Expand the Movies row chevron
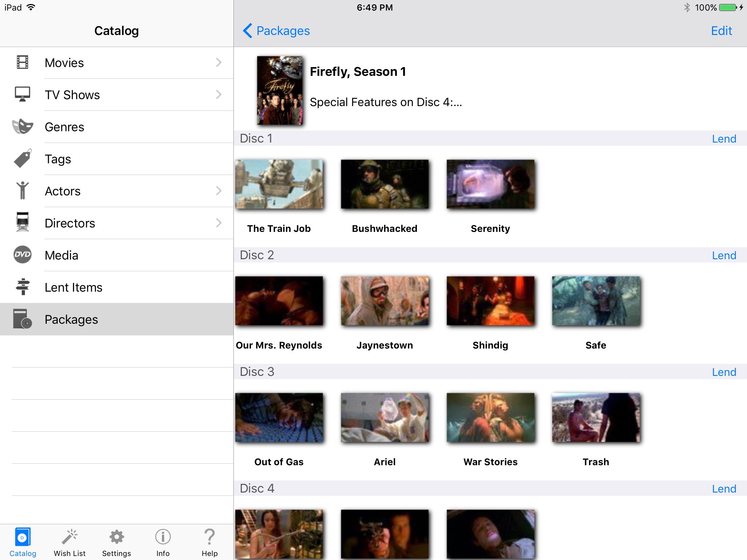747x560 pixels. (219, 62)
